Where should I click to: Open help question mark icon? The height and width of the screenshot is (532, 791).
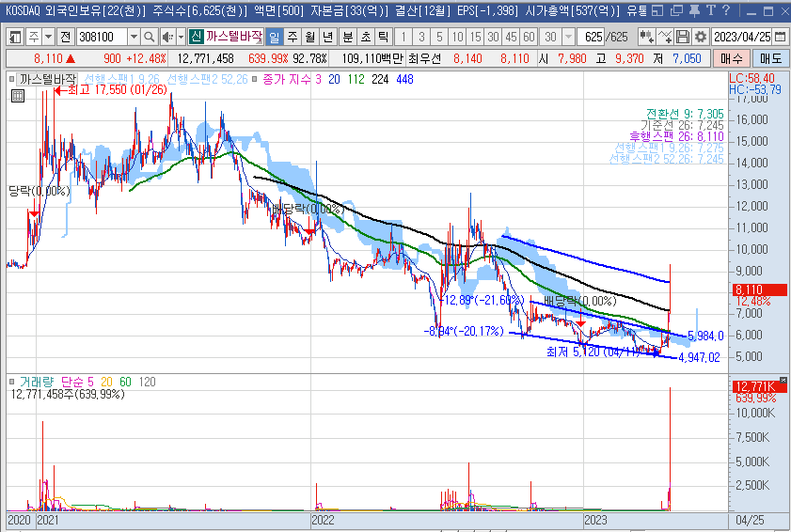[x=726, y=10]
